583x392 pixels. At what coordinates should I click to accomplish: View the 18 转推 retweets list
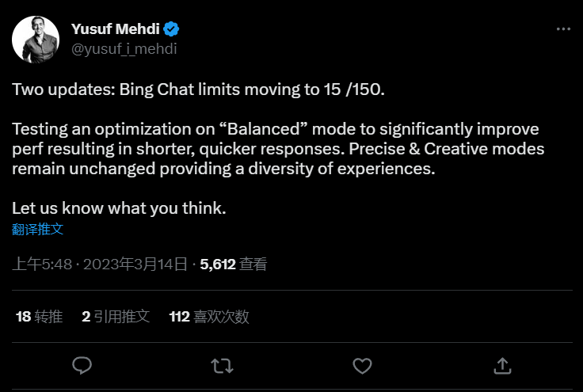click(39, 317)
